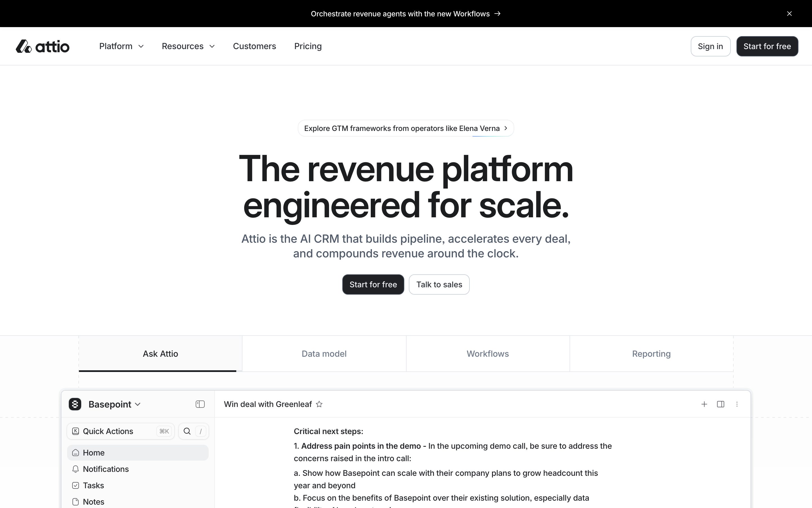Open Quick Actions command menu

pos(120,432)
